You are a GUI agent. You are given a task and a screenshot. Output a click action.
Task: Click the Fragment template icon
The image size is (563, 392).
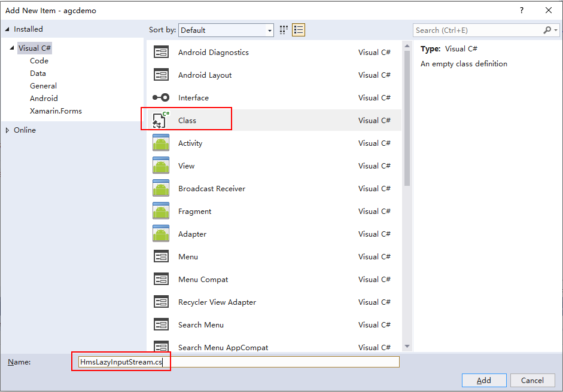coord(161,212)
